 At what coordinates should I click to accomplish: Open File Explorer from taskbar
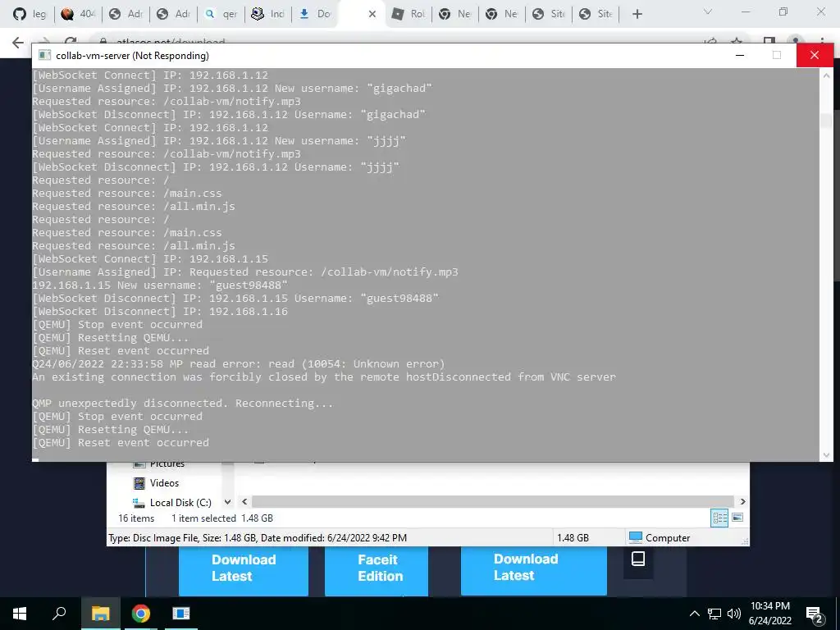pos(101,614)
